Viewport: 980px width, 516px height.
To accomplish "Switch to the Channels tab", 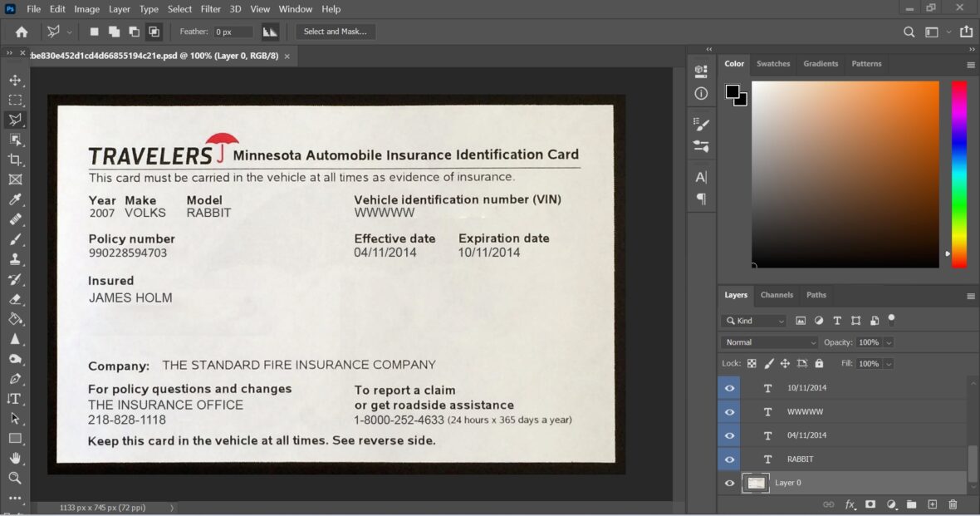I will [777, 295].
